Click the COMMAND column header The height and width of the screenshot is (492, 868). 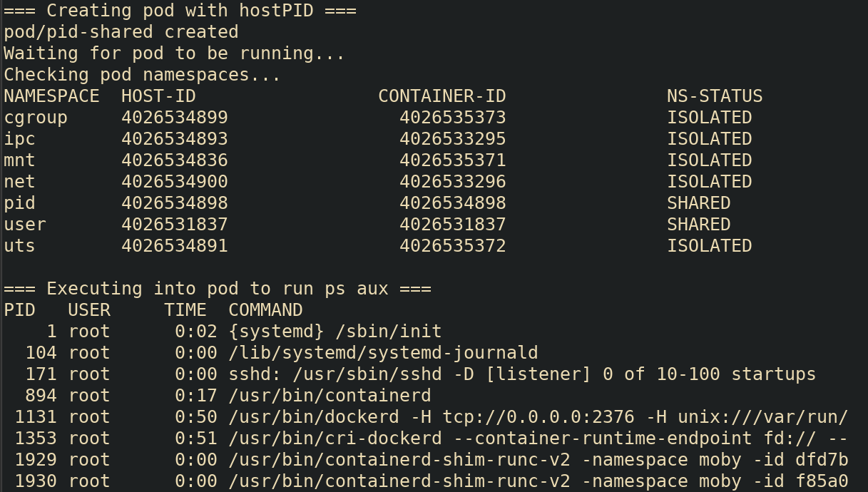point(265,310)
